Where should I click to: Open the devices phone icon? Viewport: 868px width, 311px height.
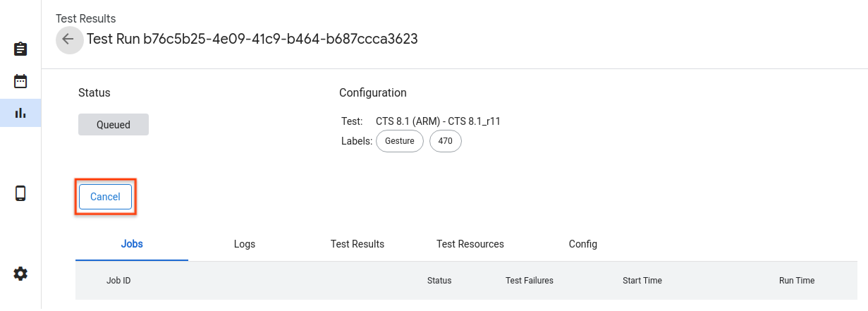(20, 193)
